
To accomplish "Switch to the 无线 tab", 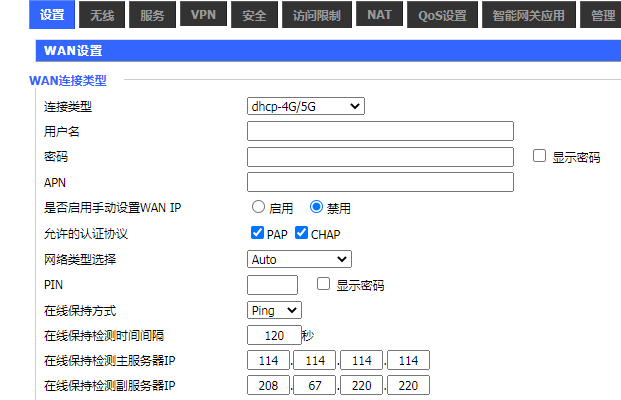I will 102,15.
